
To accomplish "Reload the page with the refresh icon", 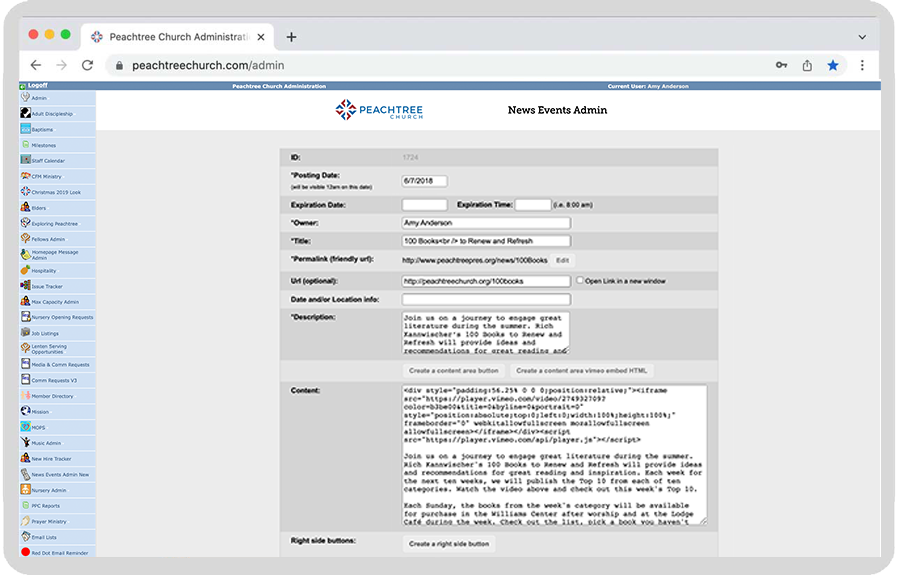I will click(87, 65).
